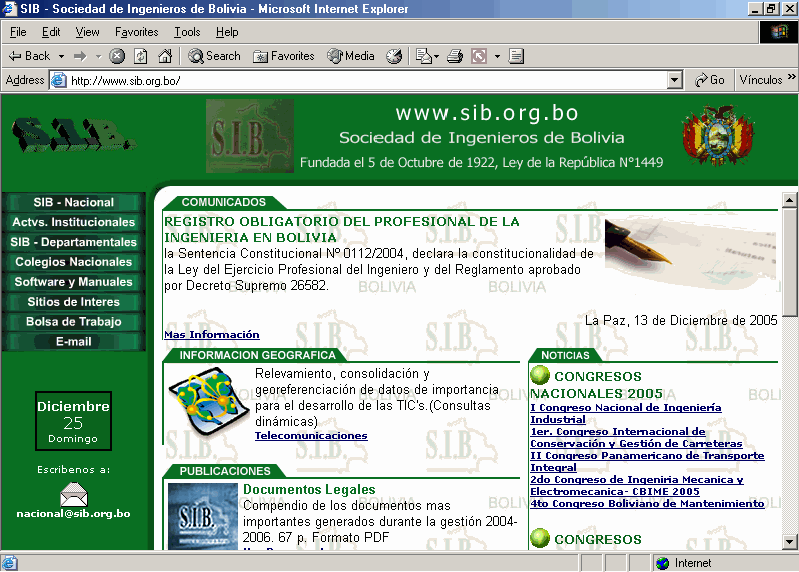Screen dimensions: 799x572
Task: Click nacional@sib.org.bo email address
Action: pyautogui.click(x=73, y=513)
